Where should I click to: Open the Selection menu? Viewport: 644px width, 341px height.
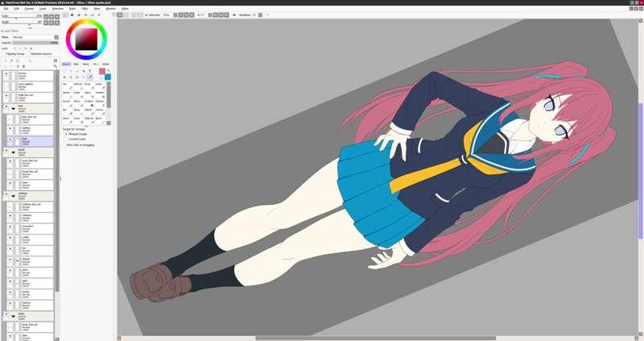[57, 8]
